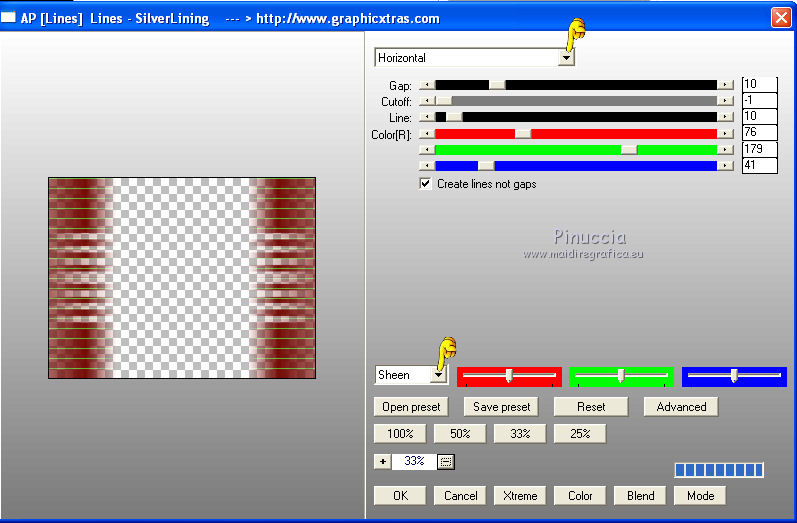
Task: Open the Horizontal direction dropdown
Action: point(566,58)
